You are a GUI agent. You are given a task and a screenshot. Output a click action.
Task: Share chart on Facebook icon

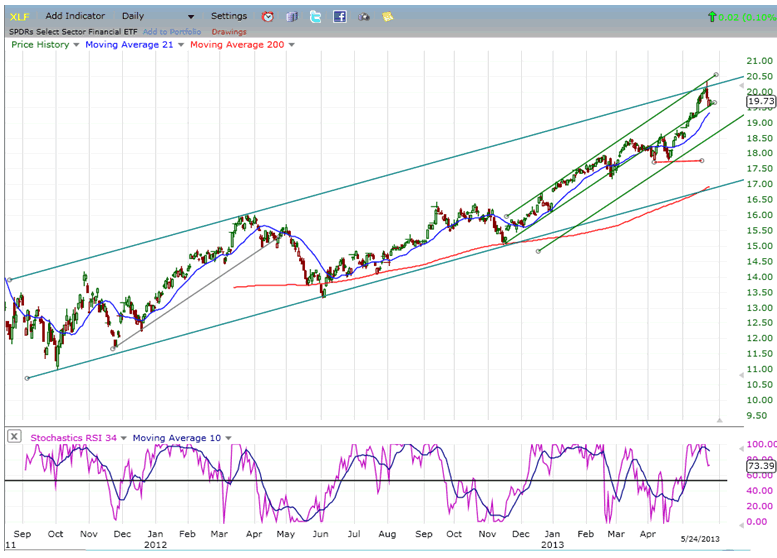point(340,17)
